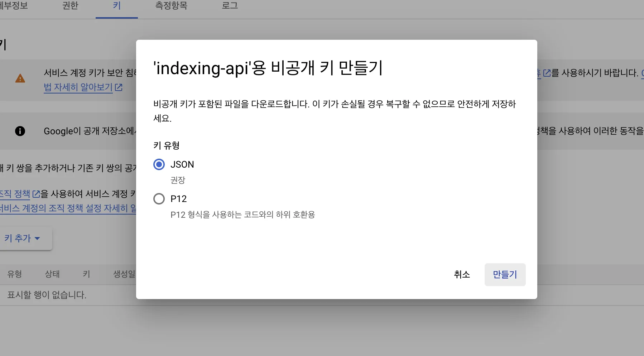The width and height of the screenshot is (644, 356).
Task: Switch to the 권한 tab
Action: [70, 6]
